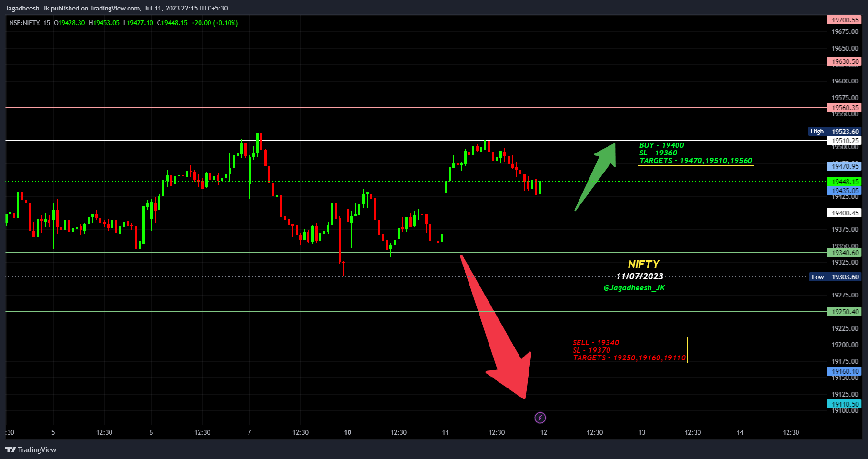868x459 pixels.
Task: Click date label 5 on time axis
Action: coord(53,432)
